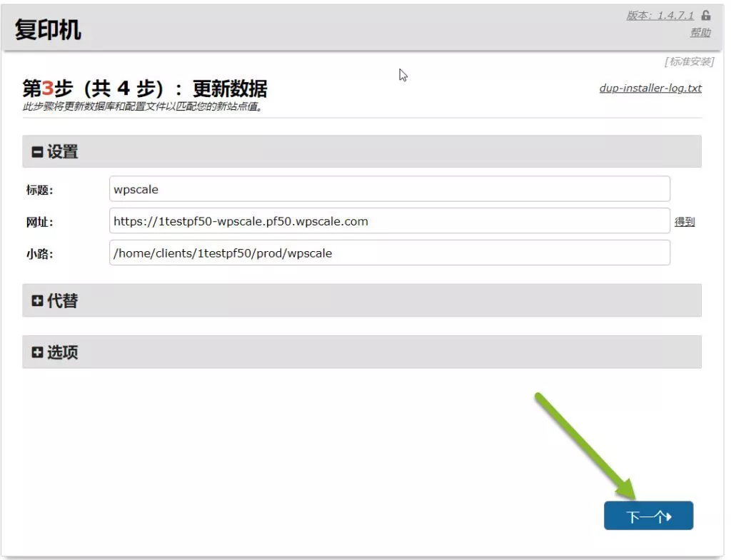Open the 版本: 1.4.7.1 version link
Screen dimensions: 731x560
[x=660, y=16]
